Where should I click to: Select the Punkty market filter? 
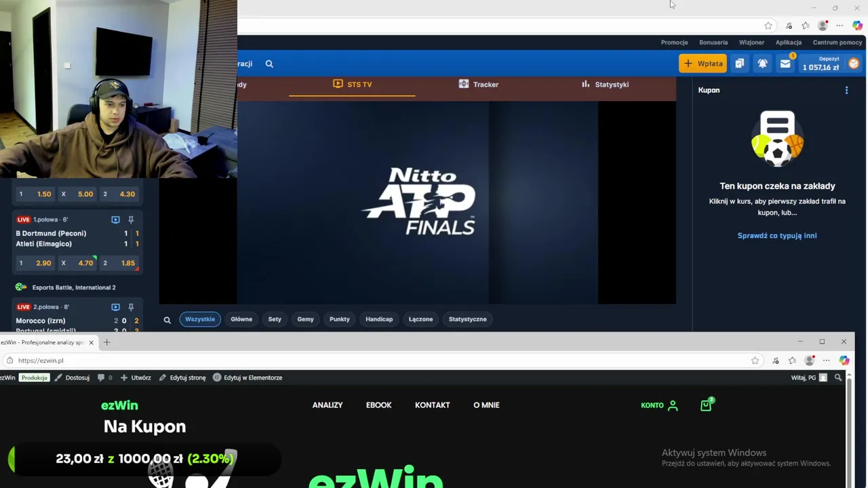[x=340, y=319]
